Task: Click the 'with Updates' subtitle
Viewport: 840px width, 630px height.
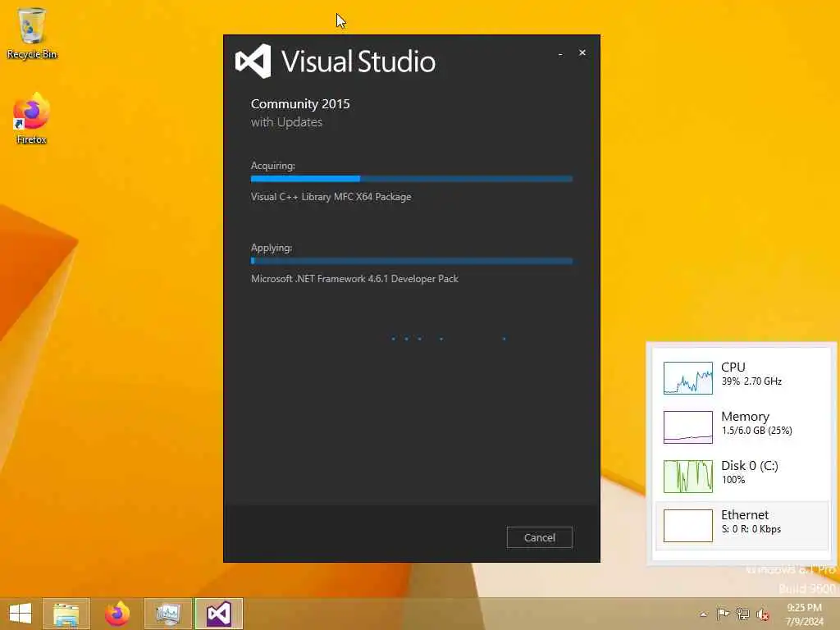Action: coord(286,122)
